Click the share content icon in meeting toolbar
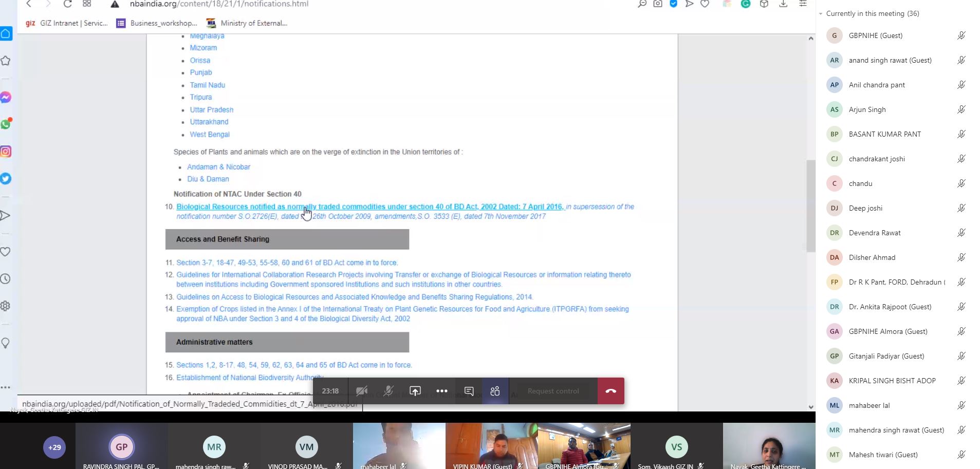This screenshot has width=980, height=469. point(415,391)
